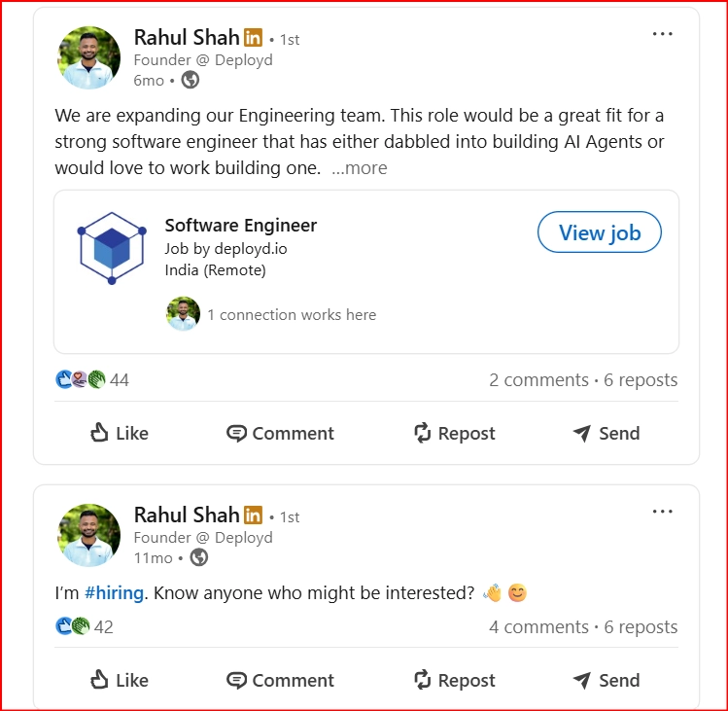This screenshot has height=711, width=728.
Task: Open three-dot menu on #hiring post
Action: coord(662,512)
